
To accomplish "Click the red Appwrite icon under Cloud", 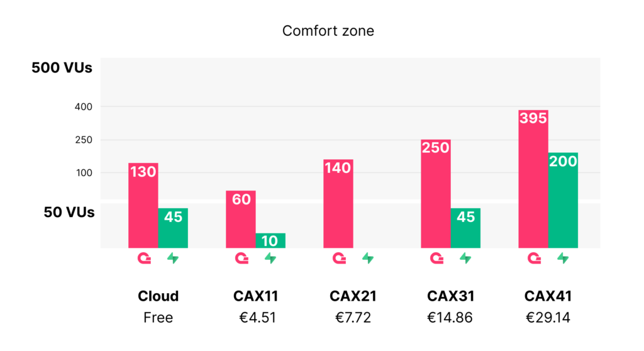I will click(x=143, y=258).
